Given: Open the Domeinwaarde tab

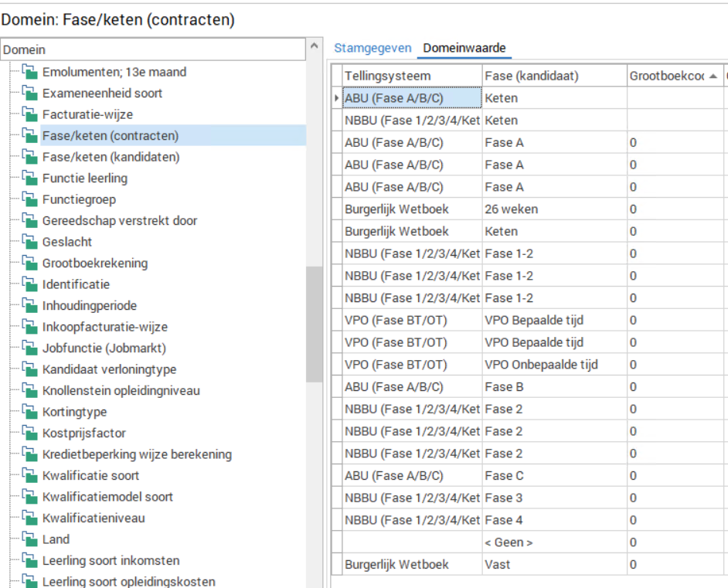Looking at the screenshot, I should click(464, 48).
